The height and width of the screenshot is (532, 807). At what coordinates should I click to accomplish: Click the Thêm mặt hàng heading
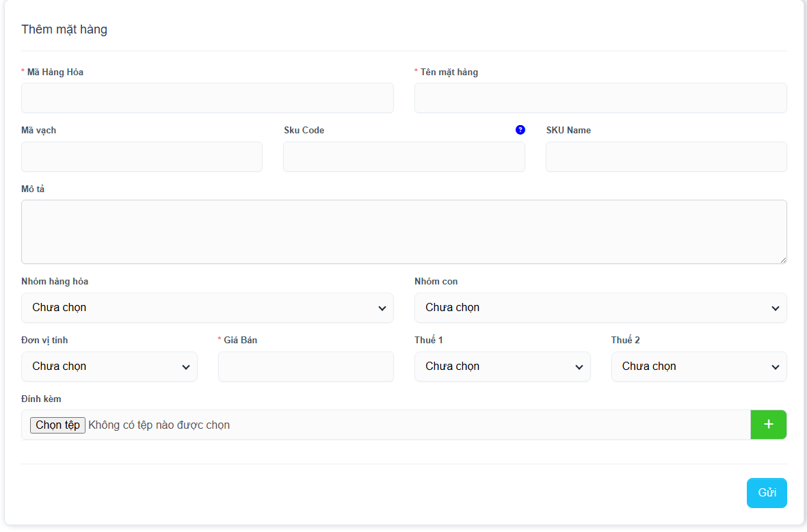[64, 29]
